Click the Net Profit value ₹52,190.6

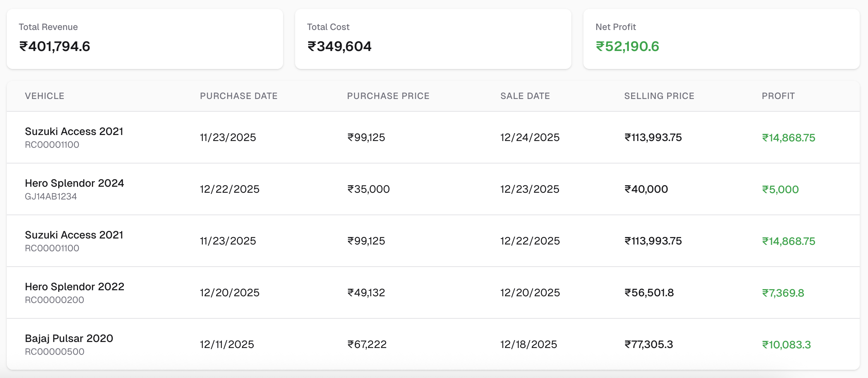click(627, 46)
